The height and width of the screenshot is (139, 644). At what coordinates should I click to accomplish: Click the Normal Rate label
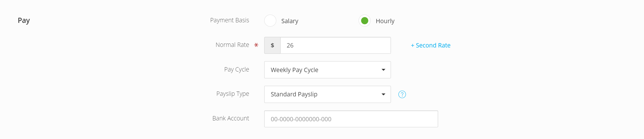[232, 45]
